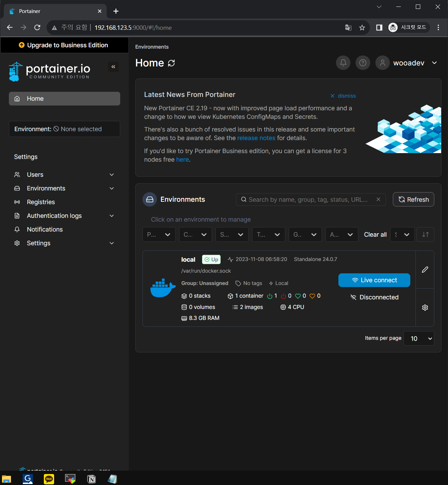Open local environment settings gear icon
Screen dimensions: 448x485
click(x=425, y=308)
